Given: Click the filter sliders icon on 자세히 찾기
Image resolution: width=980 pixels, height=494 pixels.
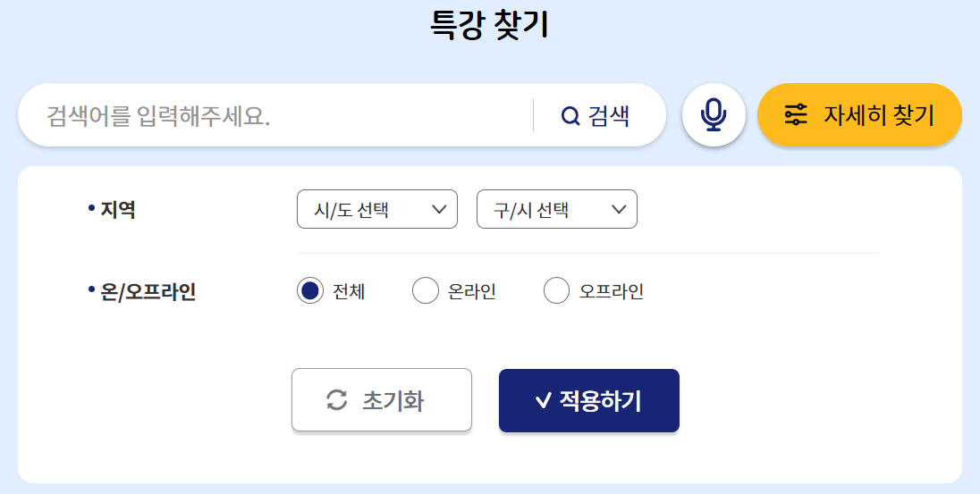Looking at the screenshot, I should [796, 115].
